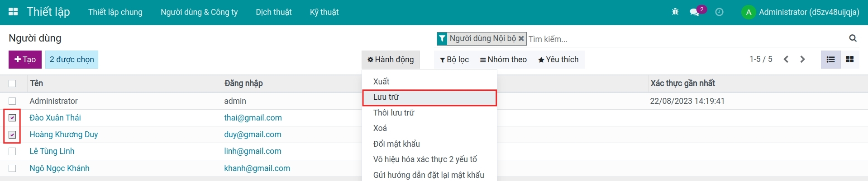Click the 22/08/2023 14:19:41 timestamp cell
The height and width of the screenshot is (181, 868).
click(687, 101)
